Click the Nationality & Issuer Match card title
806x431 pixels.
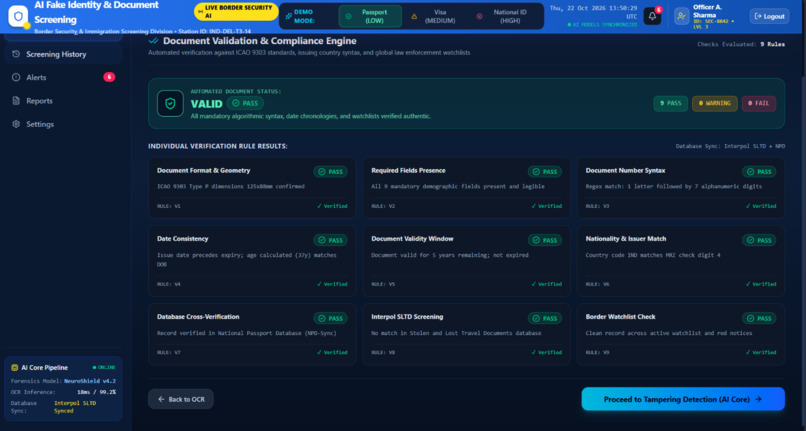tap(626, 239)
